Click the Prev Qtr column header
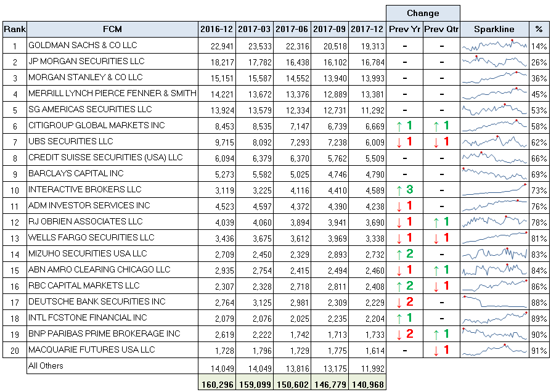The width and height of the screenshot is (551, 392). [442, 29]
